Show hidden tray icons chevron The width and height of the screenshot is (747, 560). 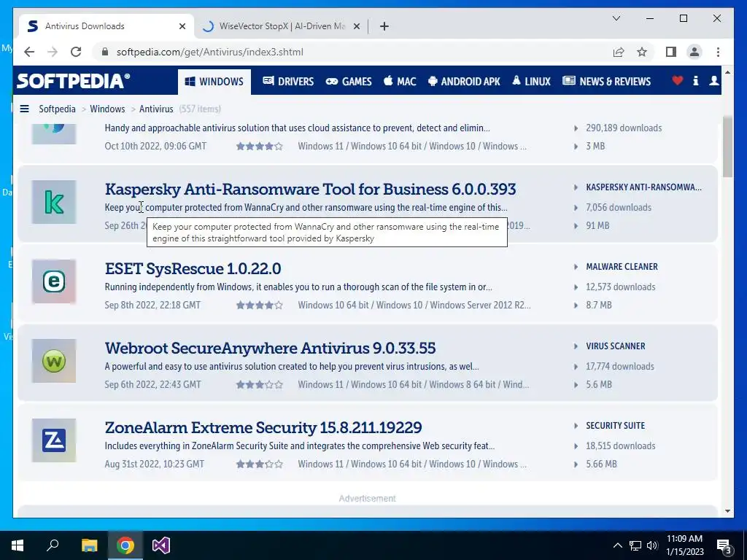tap(617, 545)
